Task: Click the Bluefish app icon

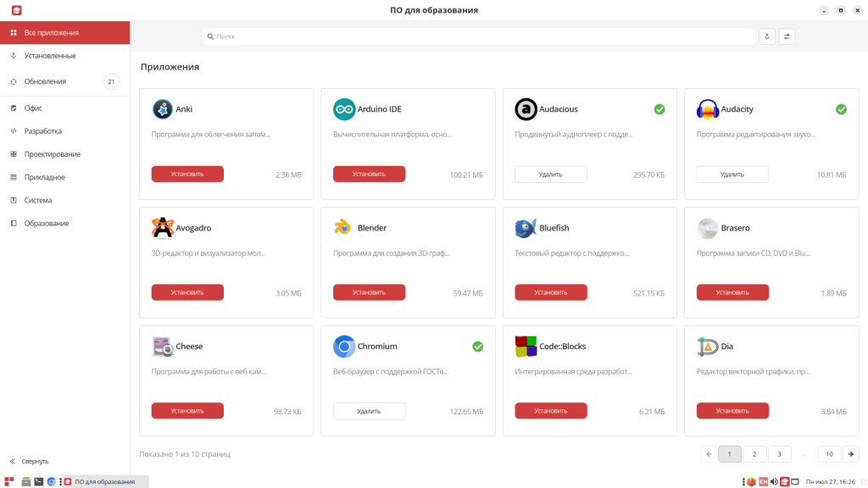Action: click(526, 228)
